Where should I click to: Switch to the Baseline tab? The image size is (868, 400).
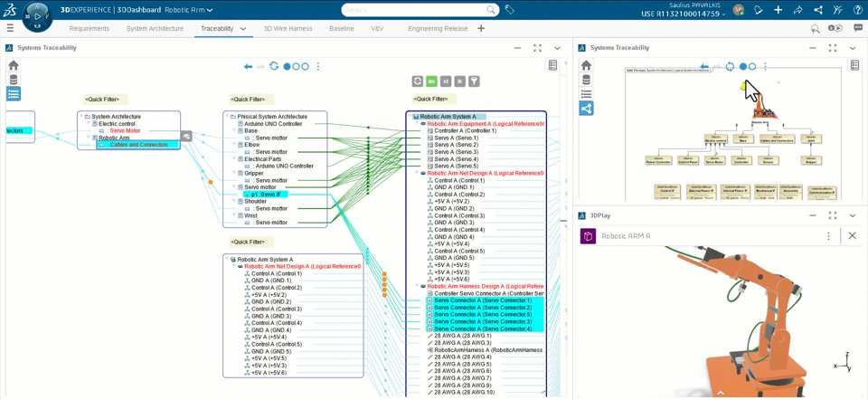coord(342,29)
